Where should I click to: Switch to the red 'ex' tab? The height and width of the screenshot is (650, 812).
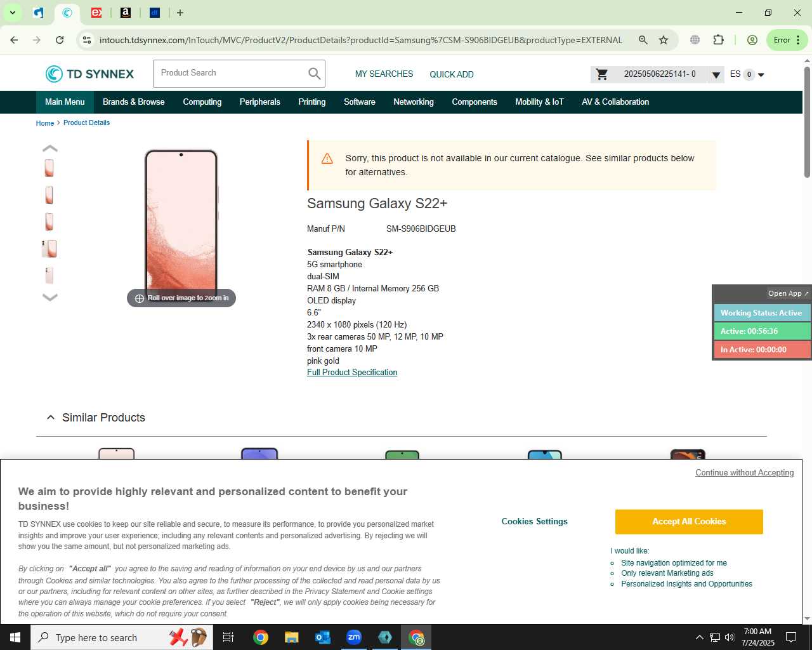point(96,13)
